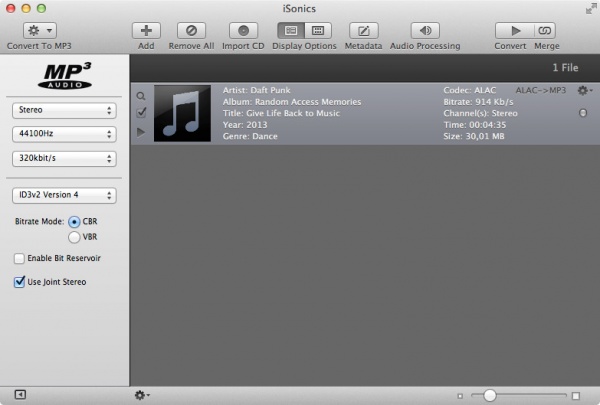The image size is (600, 405).
Task: Click the Codec: ALAC text
Action: 470,90
